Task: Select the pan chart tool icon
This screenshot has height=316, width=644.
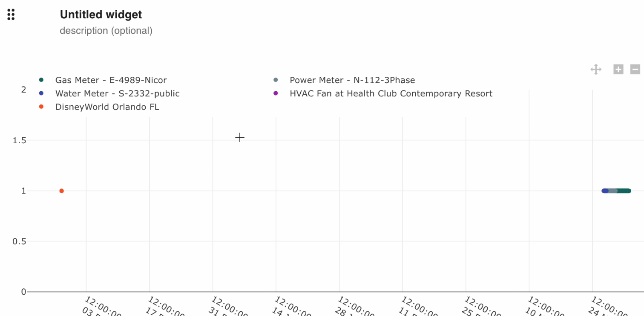Action: pyautogui.click(x=596, y=70)
